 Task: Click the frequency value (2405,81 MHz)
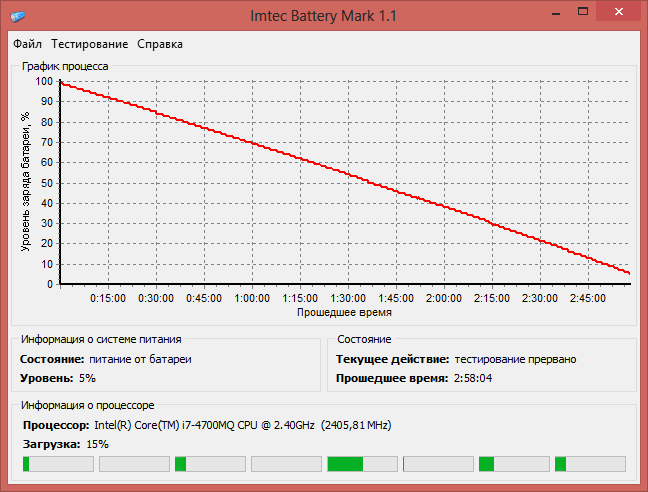coord(356,425)
